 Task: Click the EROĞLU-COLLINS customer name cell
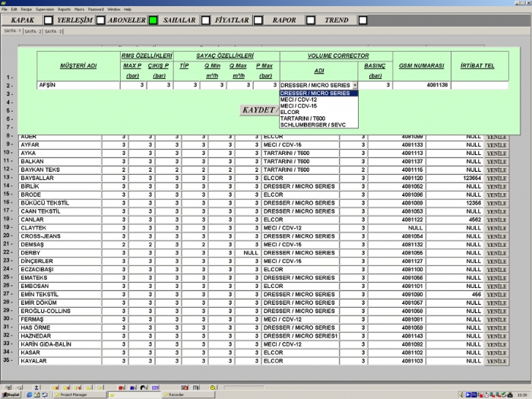[60, 311]
